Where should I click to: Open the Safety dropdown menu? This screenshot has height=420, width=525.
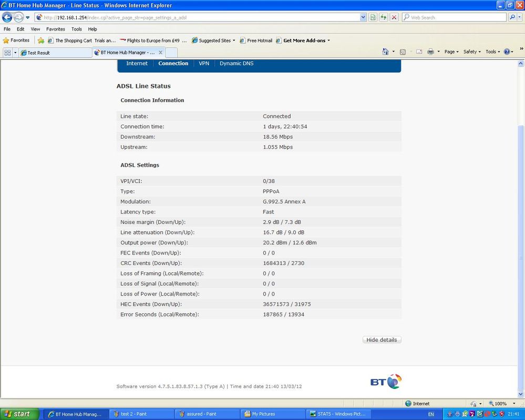coord(472,52)
